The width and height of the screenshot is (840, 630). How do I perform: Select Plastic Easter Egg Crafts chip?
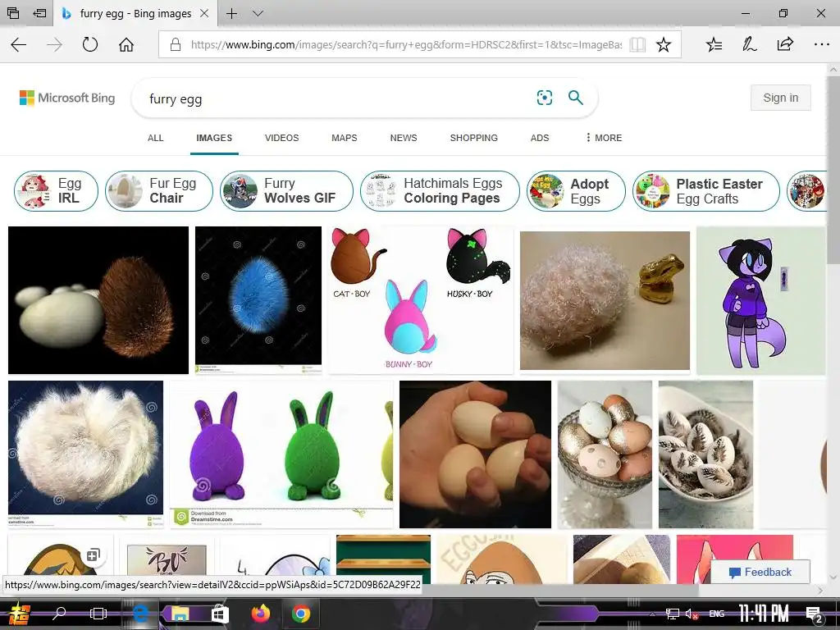click(x=706, y=190)
